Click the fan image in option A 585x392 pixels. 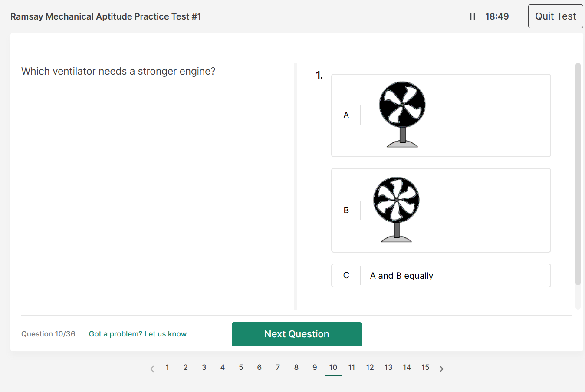tap(402, 115)
